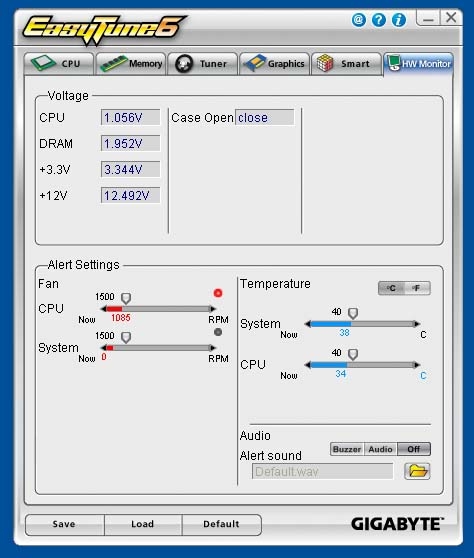Screen dimensions: 474x558
Task: Toggle the CPU fan red alert indicator
Action: [218, 293]
